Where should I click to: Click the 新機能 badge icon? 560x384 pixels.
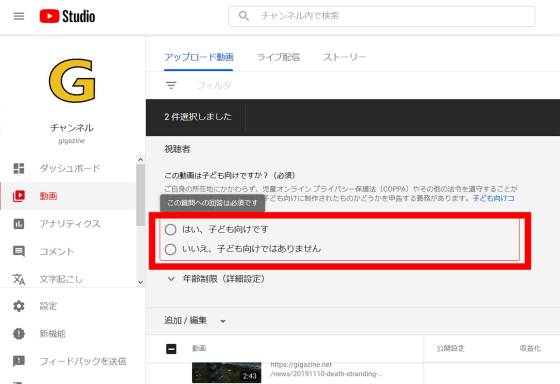point(19,334)
